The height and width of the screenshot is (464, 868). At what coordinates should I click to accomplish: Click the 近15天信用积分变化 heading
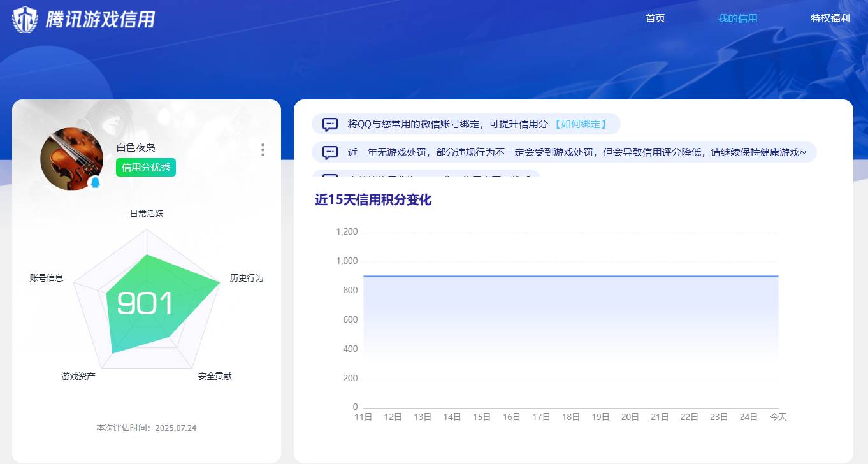click(373, 200)
